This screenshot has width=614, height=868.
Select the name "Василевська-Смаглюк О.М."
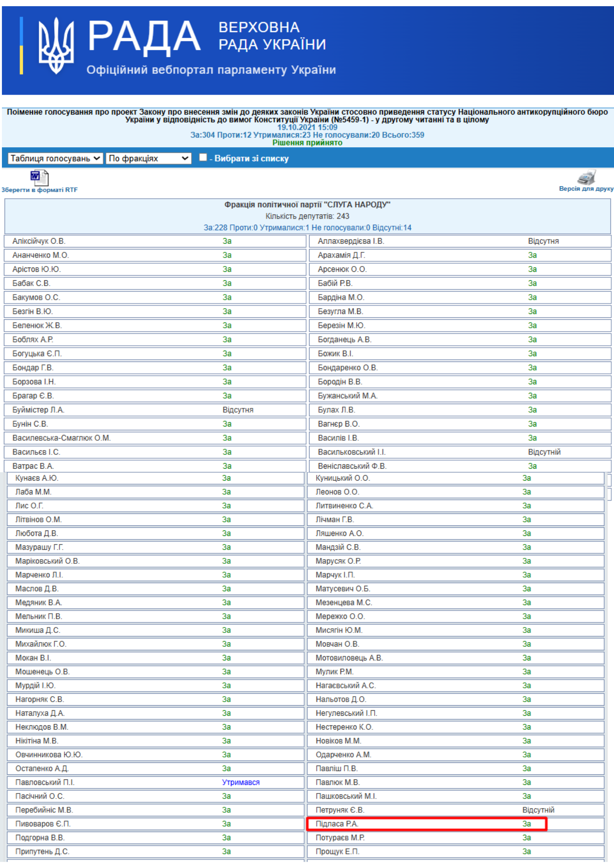coord(62,438)
